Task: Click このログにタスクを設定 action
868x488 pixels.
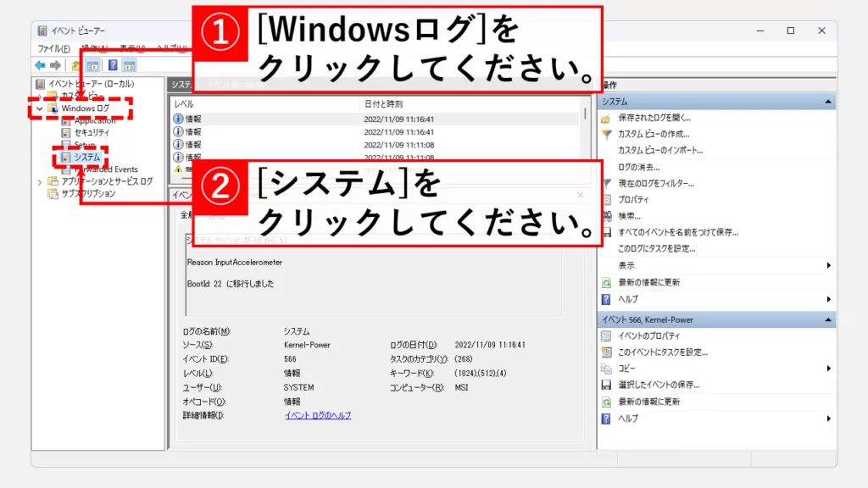Action: [657, 248]
